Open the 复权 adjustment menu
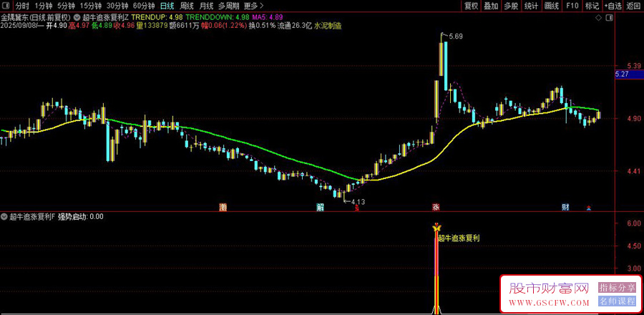The image size is (644, 315). point(471,6)
